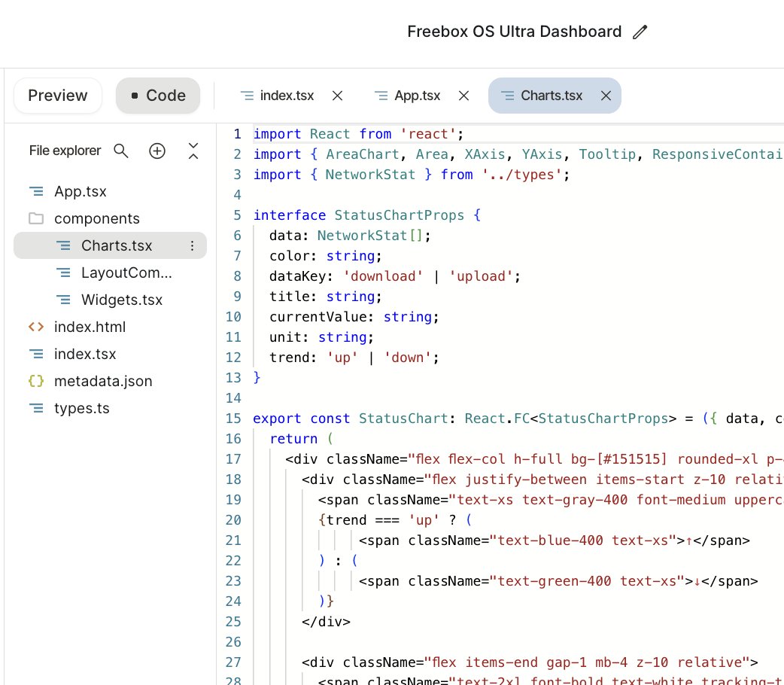
Task: Click the 'File explorer' heading
Action: click(x=65, y=151)
